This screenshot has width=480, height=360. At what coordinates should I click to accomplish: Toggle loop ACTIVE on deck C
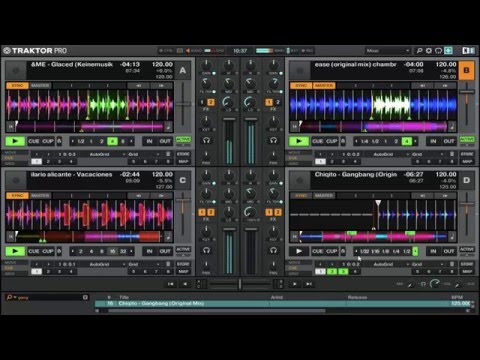tap(183, 249)
